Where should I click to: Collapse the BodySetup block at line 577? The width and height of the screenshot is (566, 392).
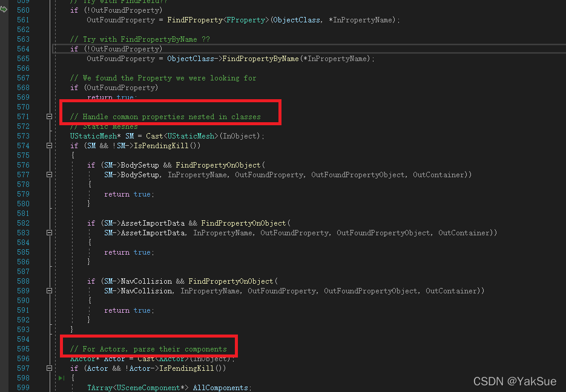[x=50, y=175]
